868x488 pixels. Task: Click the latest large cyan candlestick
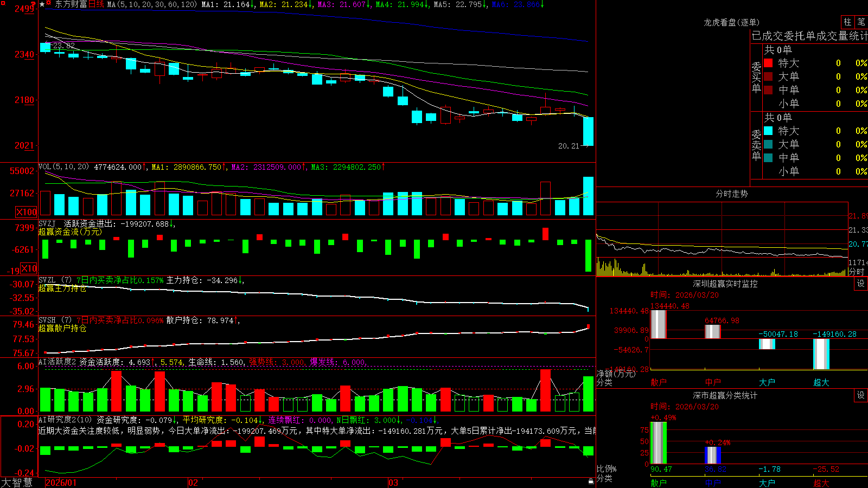[x=588, y=131]
